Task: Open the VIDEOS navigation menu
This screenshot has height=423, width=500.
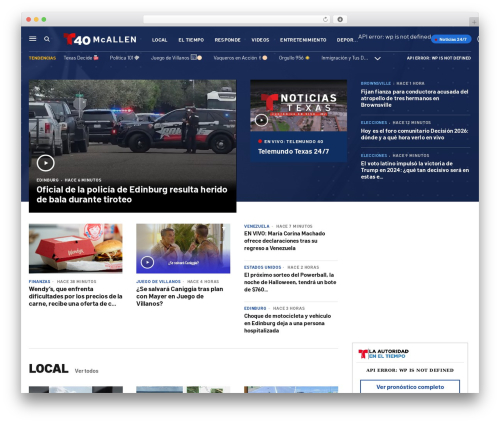Action: [x=260, y=40]
